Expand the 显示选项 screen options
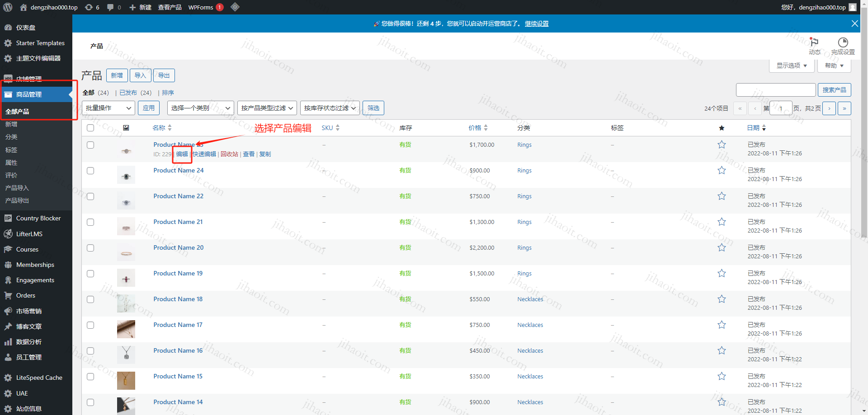The height and width of the screenshot is (415, 868). (x=792, y=65)
